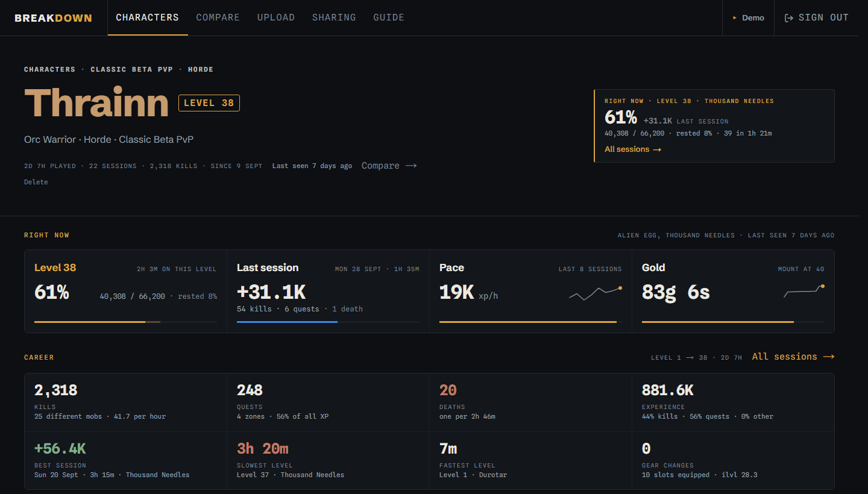Viewport: 868px width, 494px height.
Task: Open the Compare link beside Last seen
Action: [x=389, y=166]
